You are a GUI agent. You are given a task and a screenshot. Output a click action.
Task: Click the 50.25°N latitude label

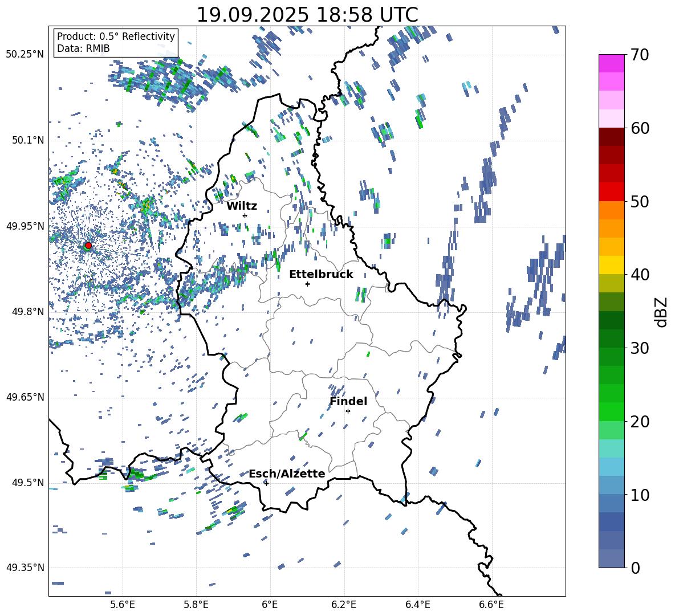(25, 55)
